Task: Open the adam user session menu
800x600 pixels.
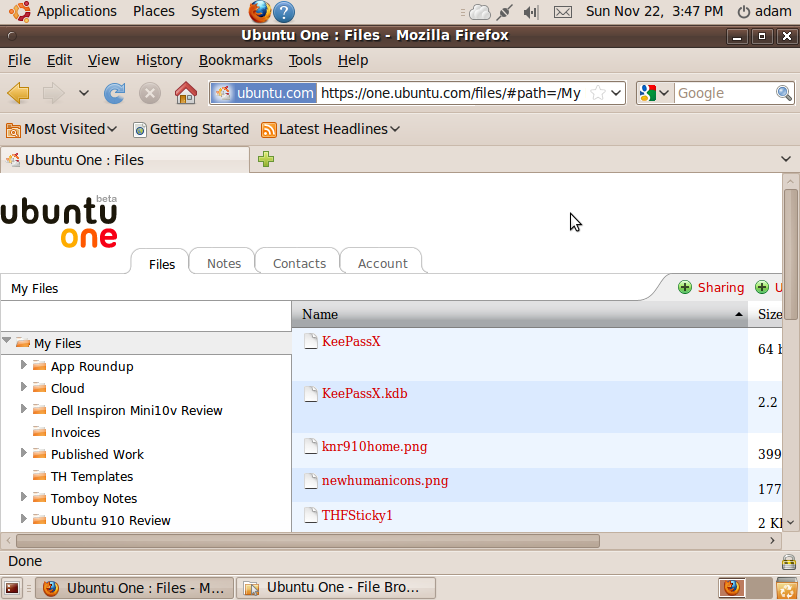Action: coord(765,11)
